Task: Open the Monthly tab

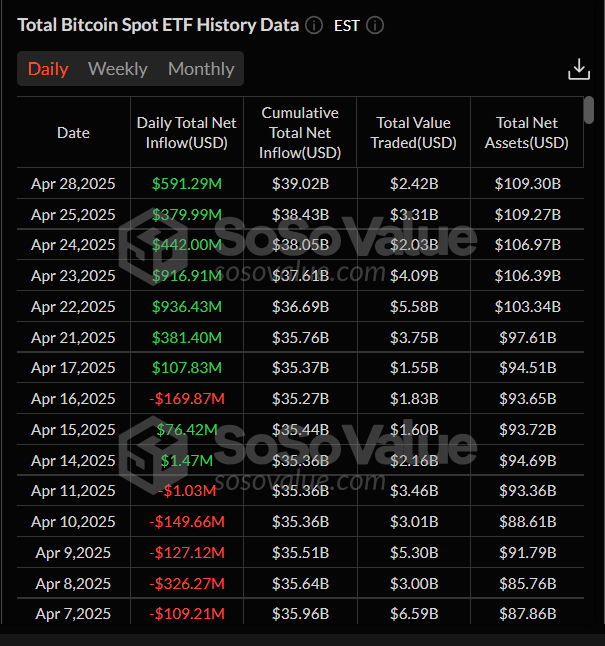Action: pyautogui.click(x=201, y=69)
